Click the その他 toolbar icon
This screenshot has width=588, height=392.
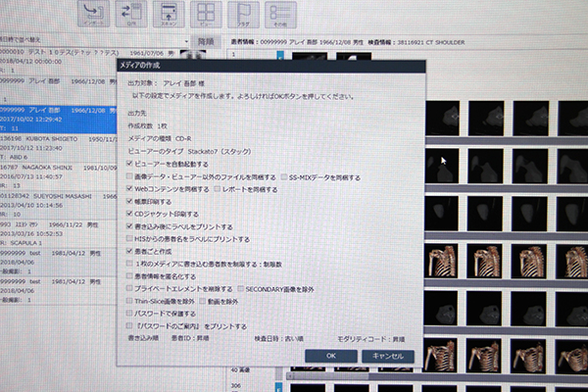tap(280, 12)
